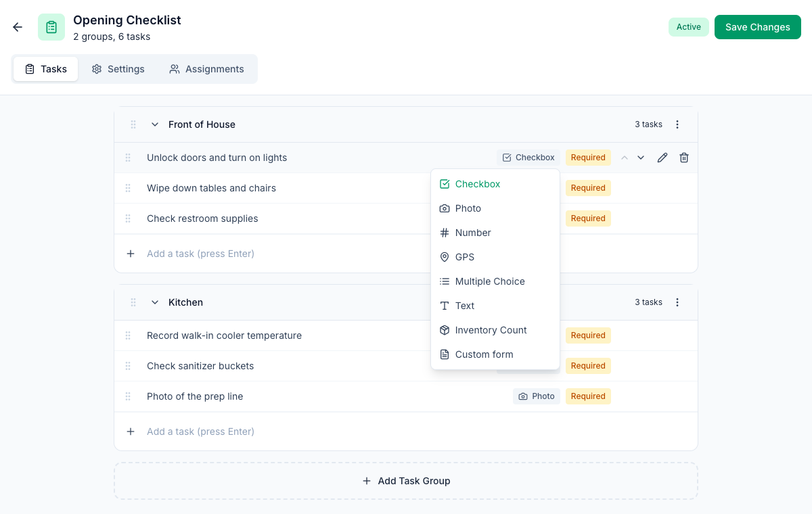Choose Text from the type menu
Image resolution: width=812 pixels, height=514 pixels.
495,306
